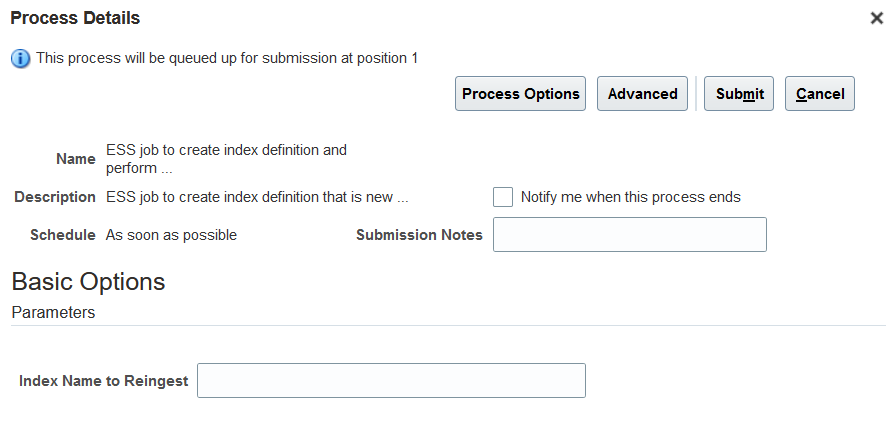Click the truncated ESS job name text
Screen dimensions: 896x426
[226, 158]
